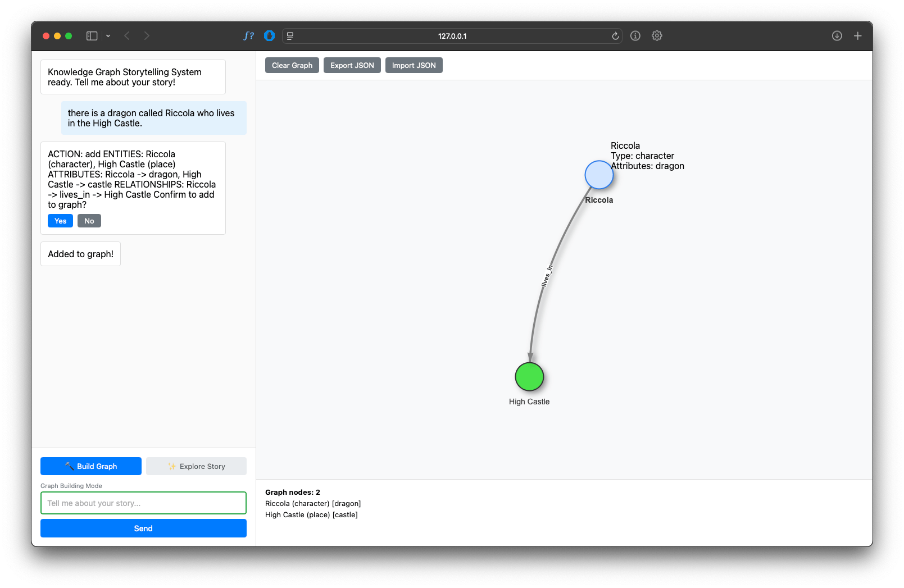
Task: Open the f? extension icon
Action: [x=248, y=36]
